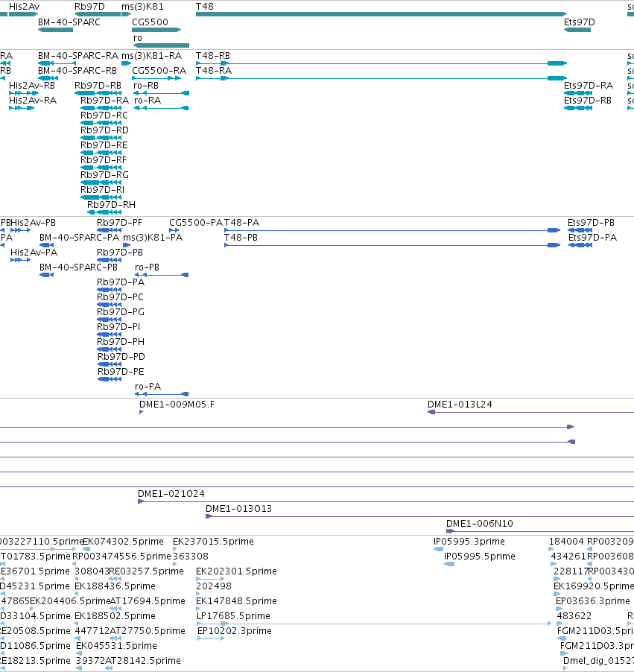Open the Rb97D-PD protein label
The image size is (634, 672).
point(121,357)
